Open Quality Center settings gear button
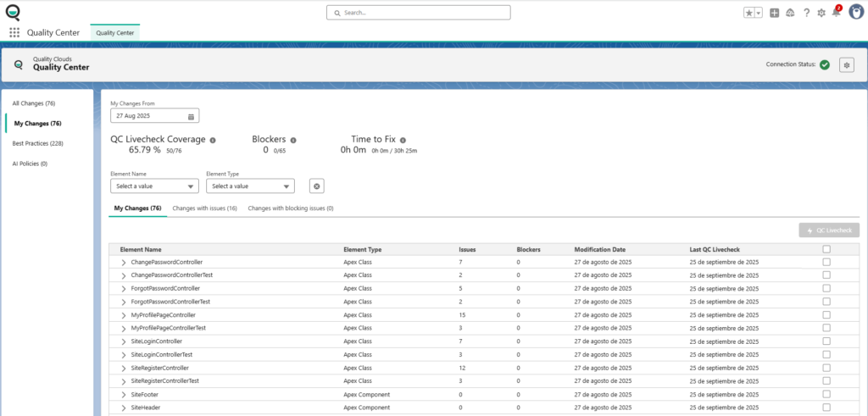This screenshot has height=416, width=868. coord(846,64)
